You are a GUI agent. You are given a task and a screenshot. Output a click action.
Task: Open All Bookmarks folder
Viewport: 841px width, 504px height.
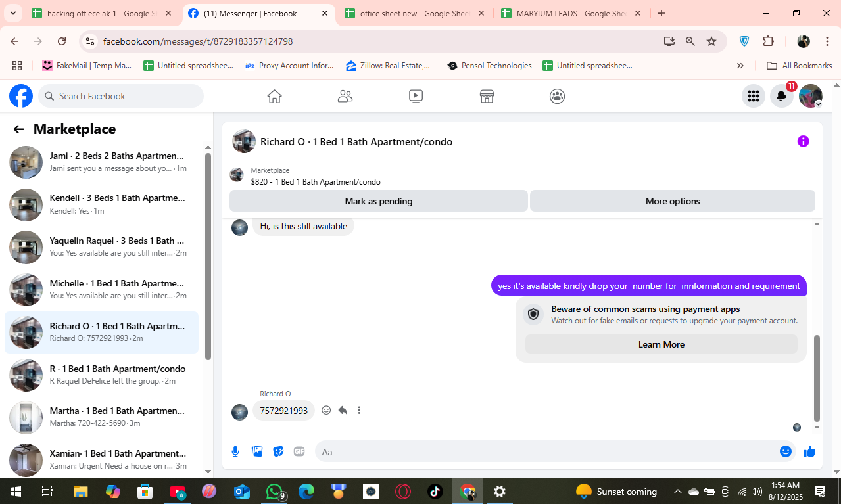[800, 66]
